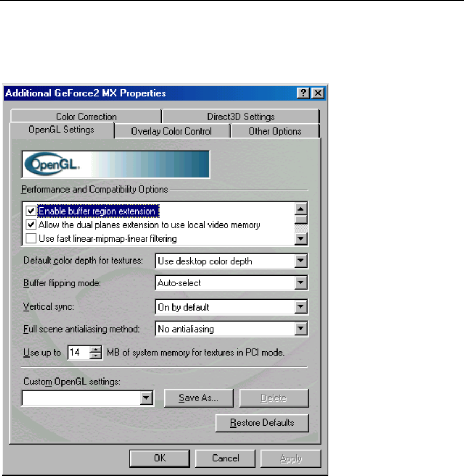
Task: Click options list scroll up arrow
Action: point(301,208)
